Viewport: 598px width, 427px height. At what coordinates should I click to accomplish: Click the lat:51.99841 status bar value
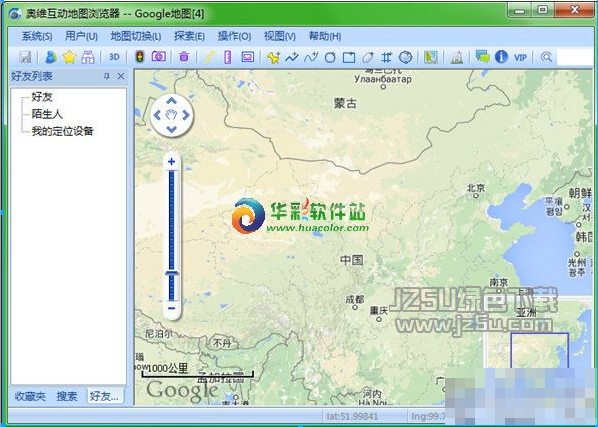[352, 416]
